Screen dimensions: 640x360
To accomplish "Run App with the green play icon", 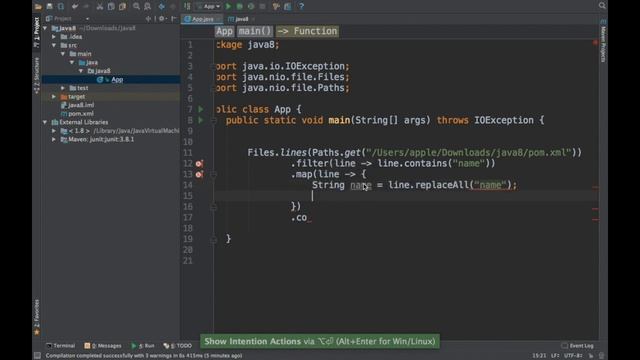I will 229,6.
